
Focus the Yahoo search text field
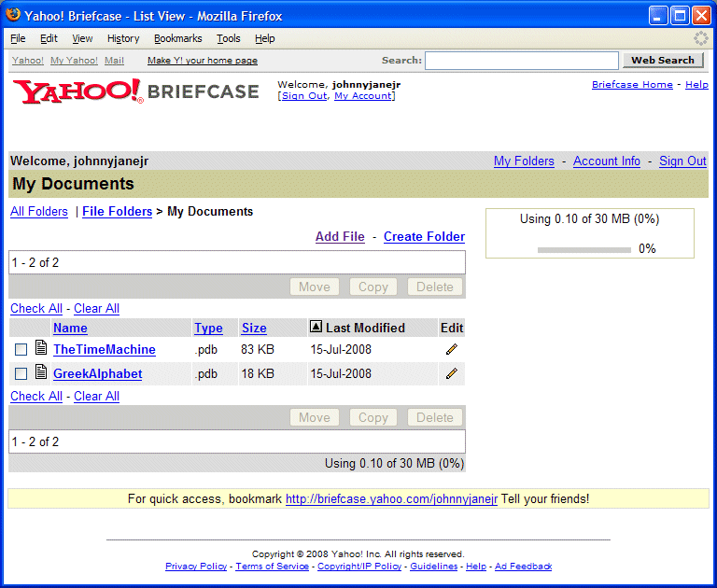(521, 61)
